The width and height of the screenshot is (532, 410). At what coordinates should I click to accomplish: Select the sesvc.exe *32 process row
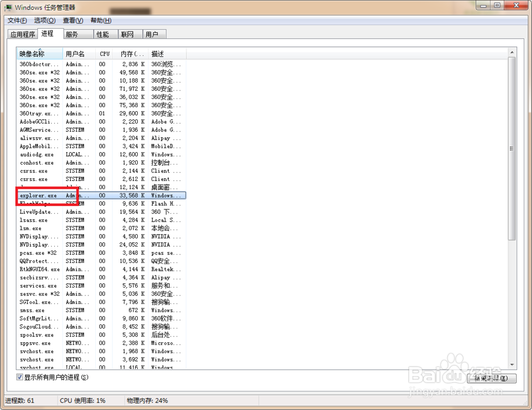tap(101, 294)
